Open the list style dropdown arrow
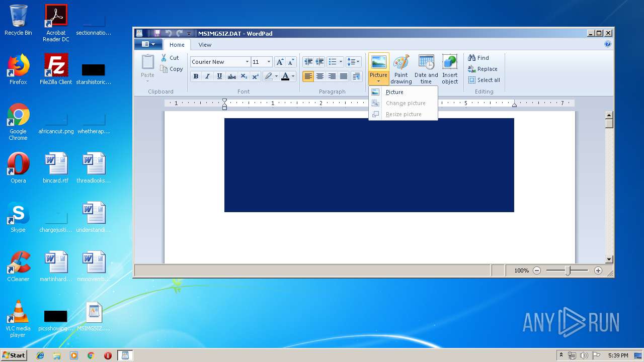 tap(341, 62)
